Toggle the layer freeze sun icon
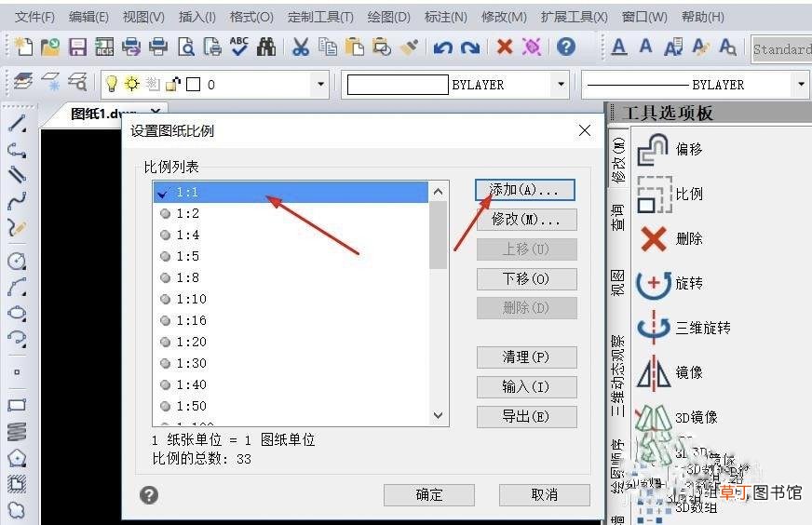This screenshot has width=812, height=525. coord(132,84)
